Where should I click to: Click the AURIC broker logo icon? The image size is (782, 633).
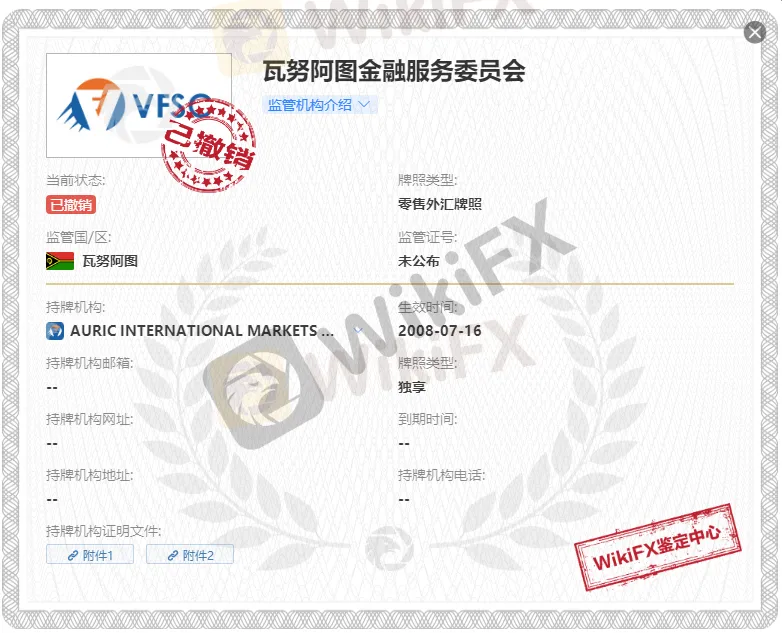point(55,330)
